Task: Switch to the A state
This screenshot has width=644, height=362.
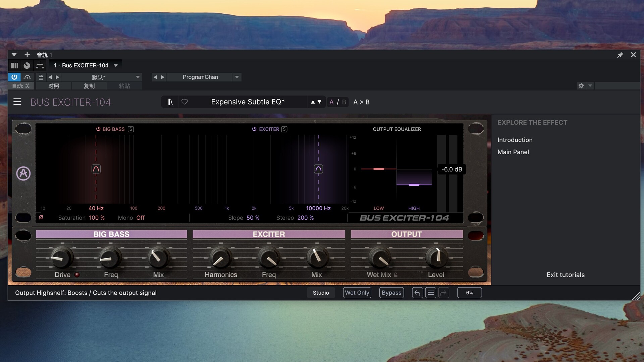Action: coord(331,102)
